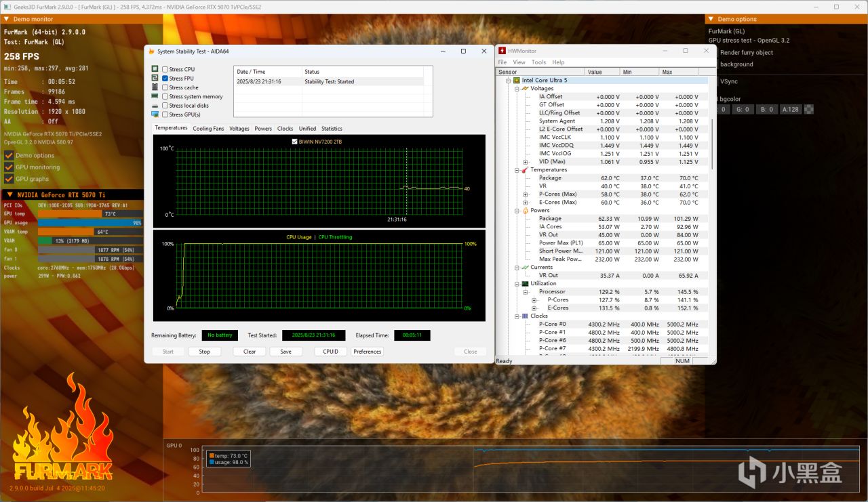Click the Clocks category icon
Viewport: 868px width, 502px height.
click(x=525, y=316)
